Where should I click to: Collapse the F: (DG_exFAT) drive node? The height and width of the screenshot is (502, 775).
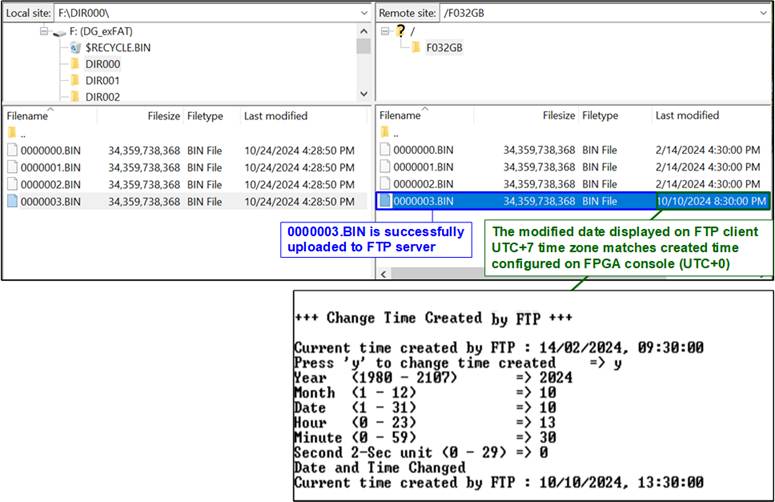pos(44,32)
